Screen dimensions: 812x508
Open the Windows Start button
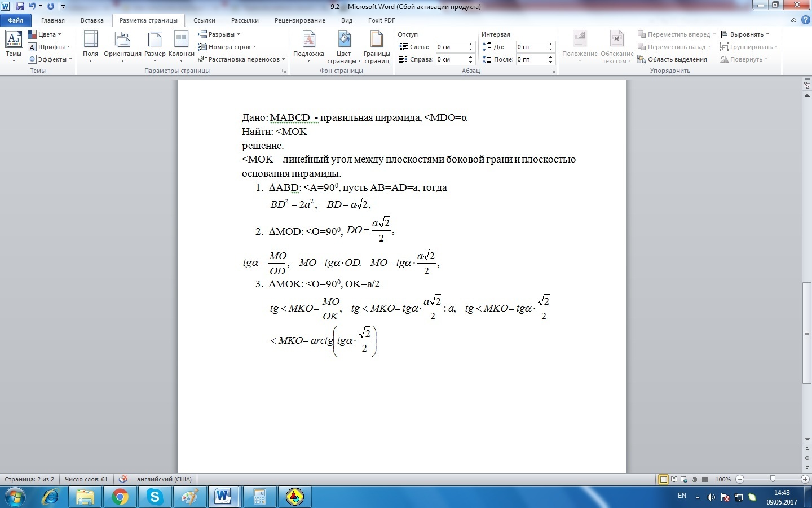pyautogui.click(x=15, y=497)
